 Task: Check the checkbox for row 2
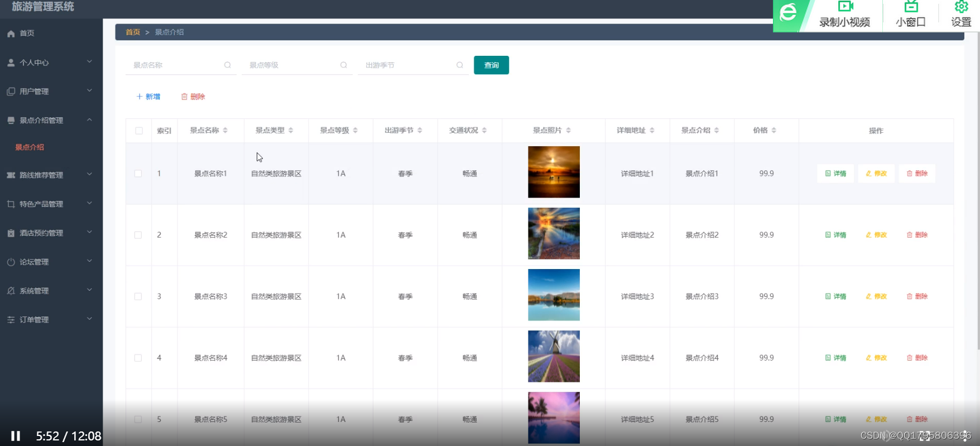pyautogui.click(x=138, y=235)
